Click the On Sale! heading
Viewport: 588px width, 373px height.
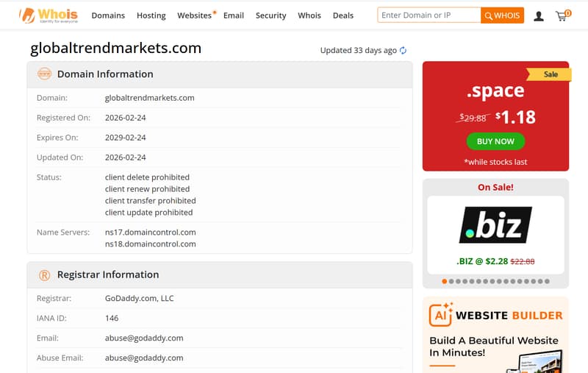pos(495,188)
